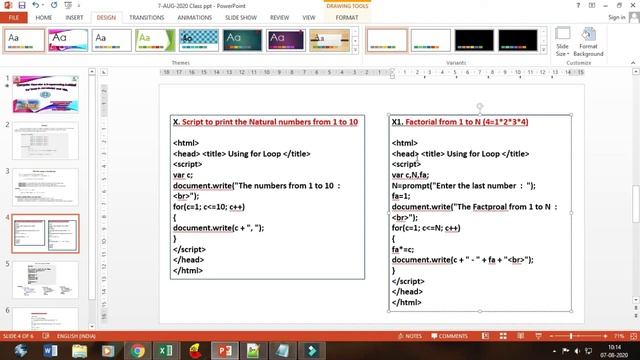Click Start From Beginning slideshow icon
640x360 pixels.
tap(68, 5)
